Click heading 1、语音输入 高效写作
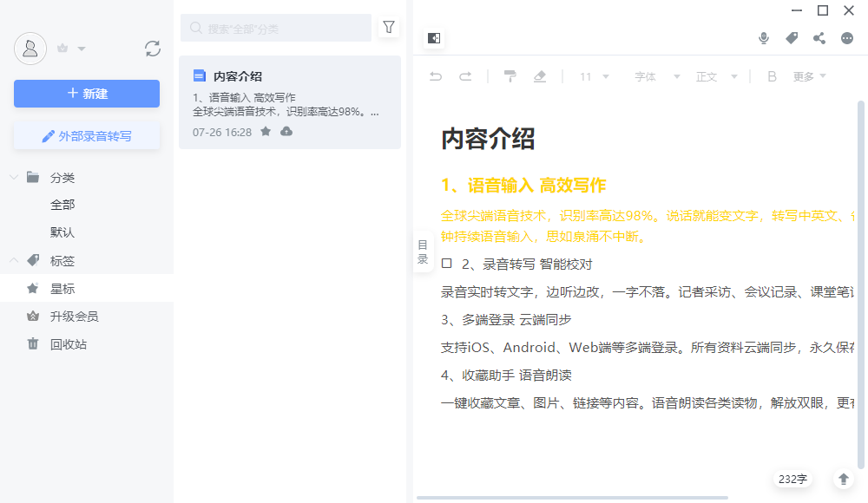 pos(523,186)
